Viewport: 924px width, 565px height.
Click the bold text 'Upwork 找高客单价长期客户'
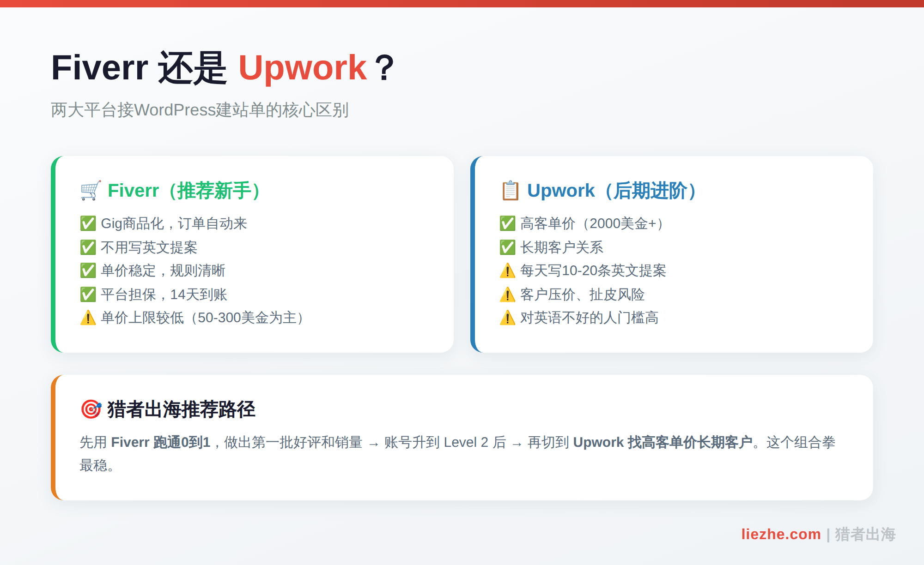[x=663, y=442]
